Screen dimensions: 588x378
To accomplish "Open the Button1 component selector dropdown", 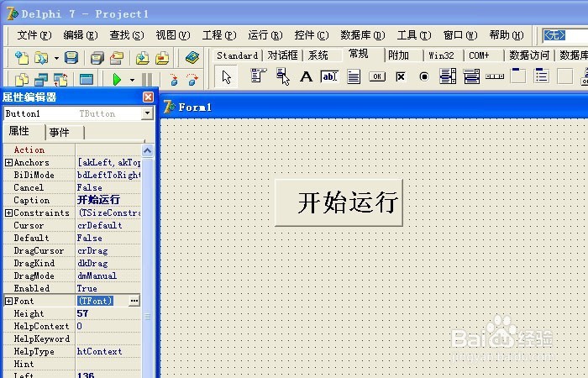I will coord(147,113).
